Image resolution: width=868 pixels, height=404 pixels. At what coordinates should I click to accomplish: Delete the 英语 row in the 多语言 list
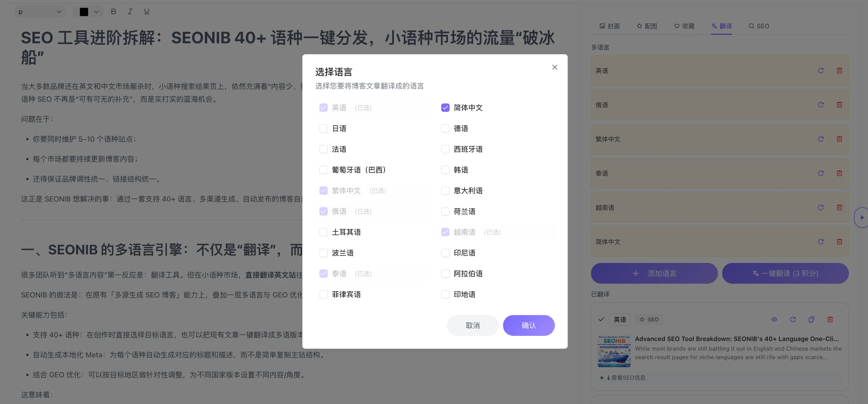[x=839, y=71]
